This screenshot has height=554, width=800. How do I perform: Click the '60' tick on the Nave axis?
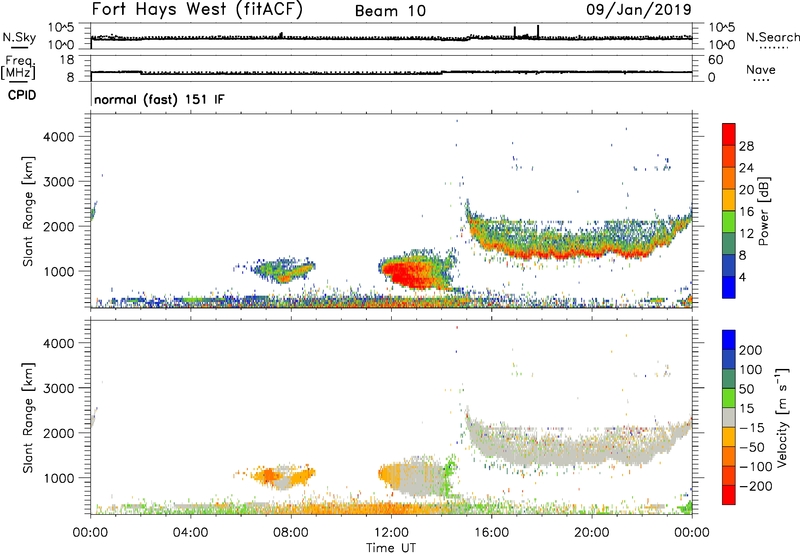pos(715,60)
